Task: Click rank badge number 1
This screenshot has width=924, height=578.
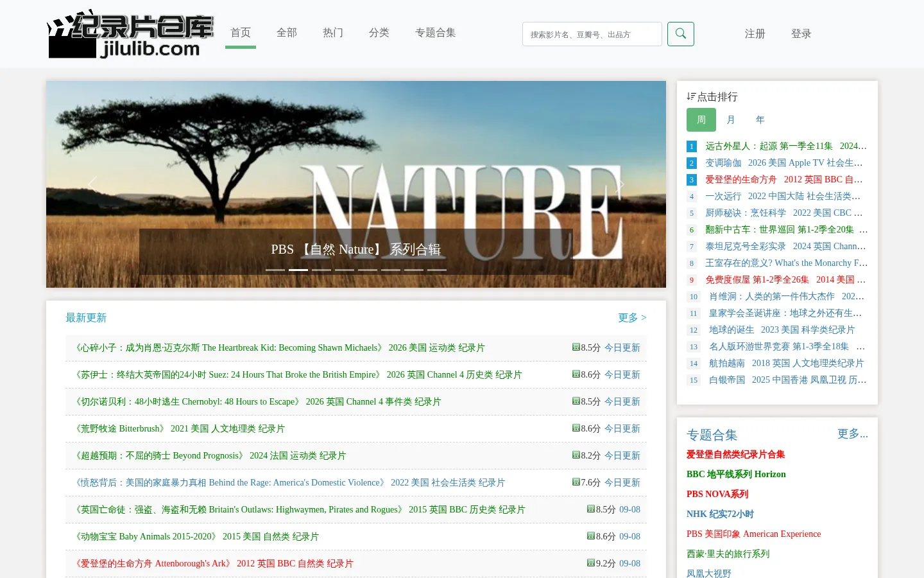Action: pyautogui.click(x=692, y=146)
